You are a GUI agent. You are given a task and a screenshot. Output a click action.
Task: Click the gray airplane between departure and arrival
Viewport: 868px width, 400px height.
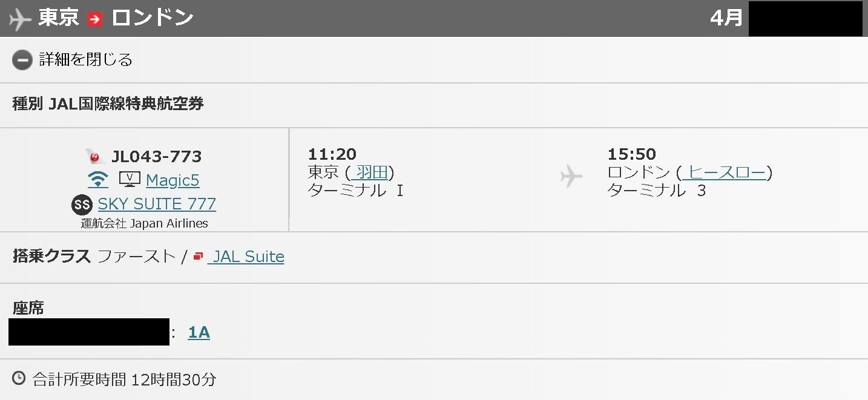click(571, 176)
